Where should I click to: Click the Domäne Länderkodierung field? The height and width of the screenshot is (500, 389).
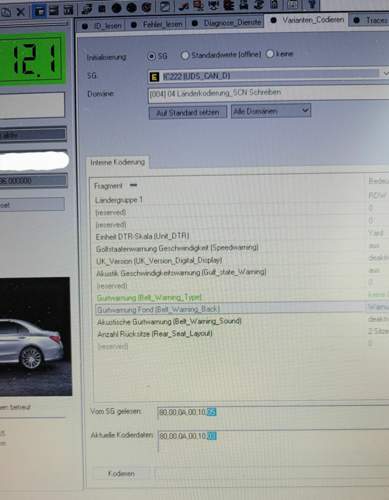pos(268,93)
